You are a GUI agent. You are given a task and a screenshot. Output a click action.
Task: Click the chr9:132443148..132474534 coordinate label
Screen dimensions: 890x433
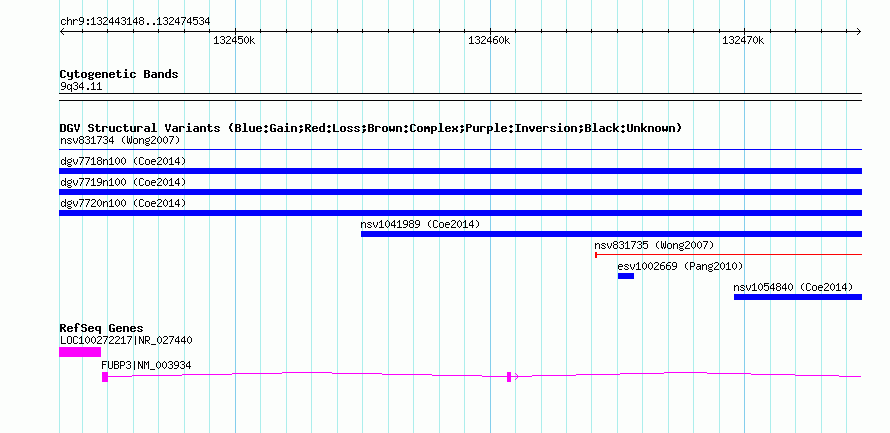pos(135,22)
